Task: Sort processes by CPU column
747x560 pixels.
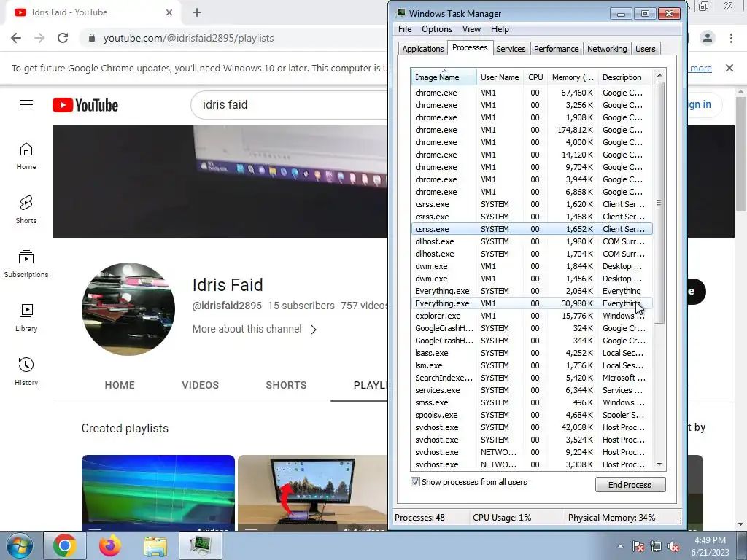Action: [535, 77]
